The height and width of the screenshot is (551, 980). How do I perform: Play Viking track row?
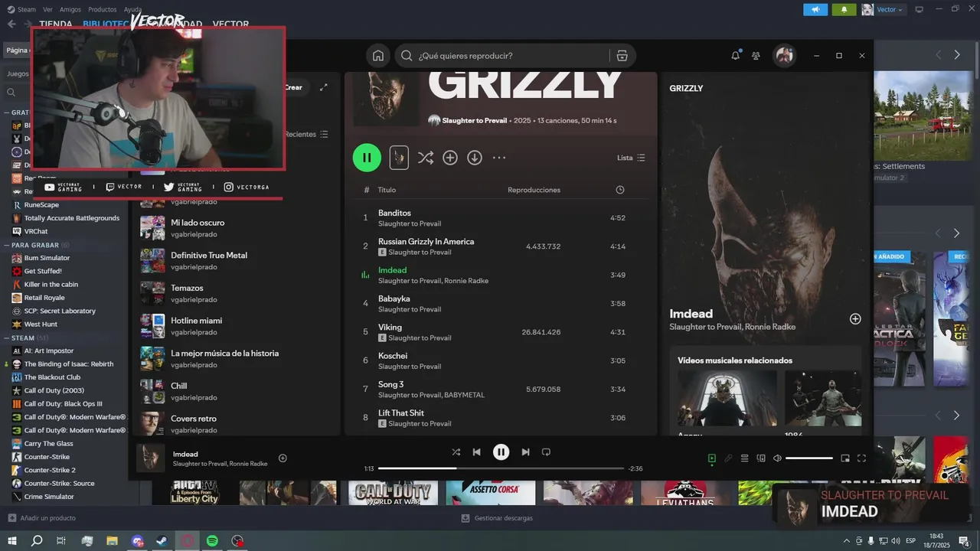[x=501, y=332]
